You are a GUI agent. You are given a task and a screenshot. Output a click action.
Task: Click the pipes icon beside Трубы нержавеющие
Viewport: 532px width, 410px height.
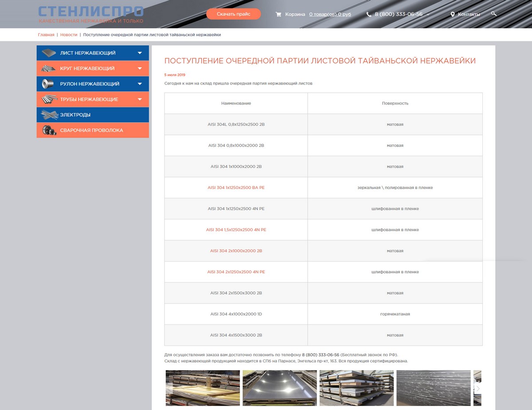click(49, 99)
